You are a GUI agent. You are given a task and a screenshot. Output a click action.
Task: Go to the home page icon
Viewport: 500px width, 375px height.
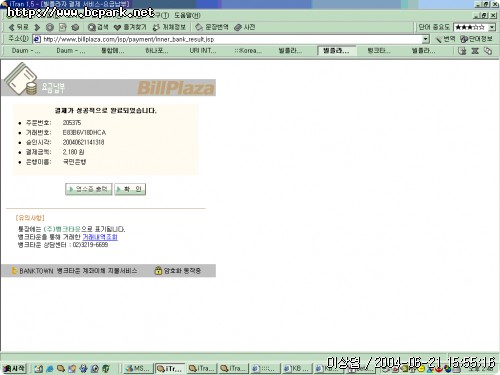(x=75, y=27)
